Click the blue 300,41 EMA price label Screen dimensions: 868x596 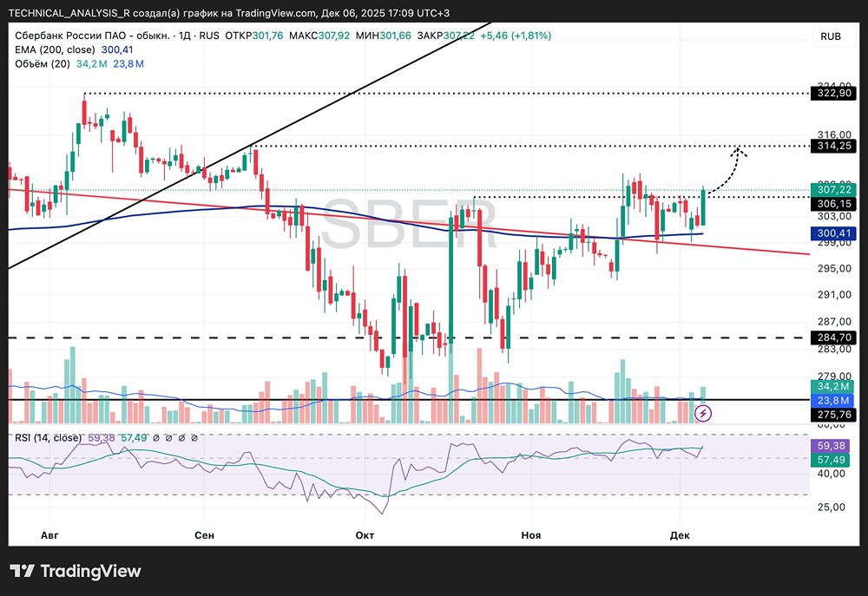click(834, 233)
